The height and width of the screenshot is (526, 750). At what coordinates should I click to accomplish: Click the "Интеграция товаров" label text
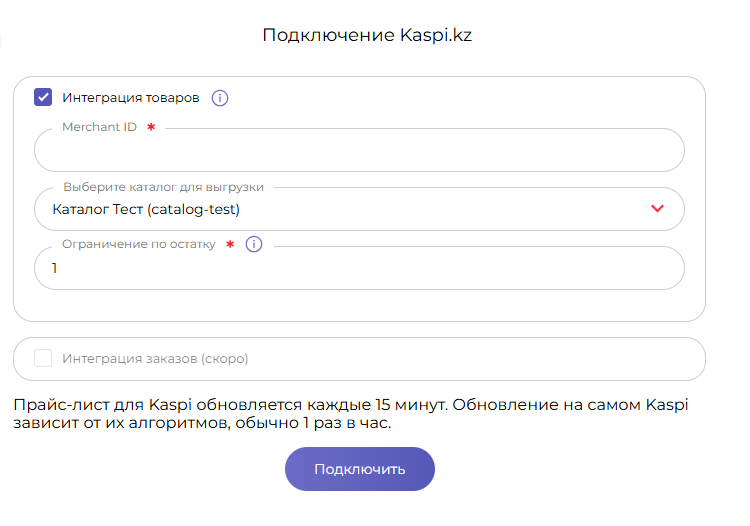[131, 98]
